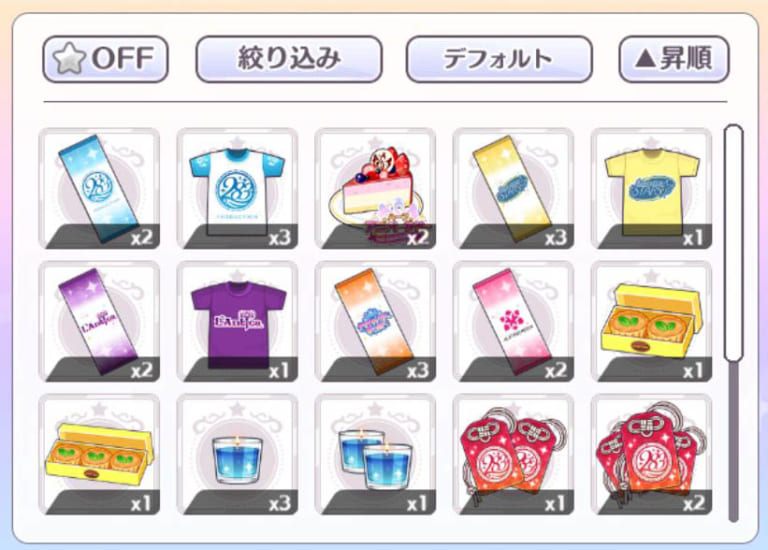
Task: Select the single blue candle item
Action: click(x=238, y=454)
